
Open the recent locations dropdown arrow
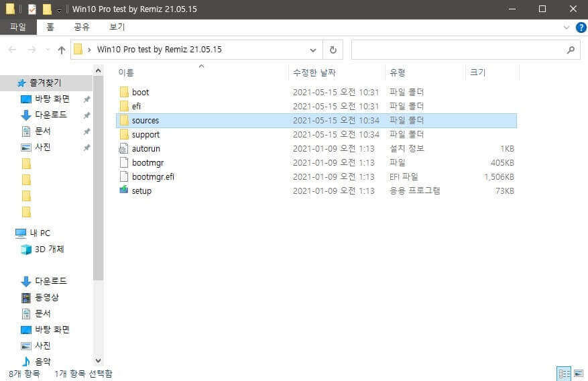coord(47,50)
